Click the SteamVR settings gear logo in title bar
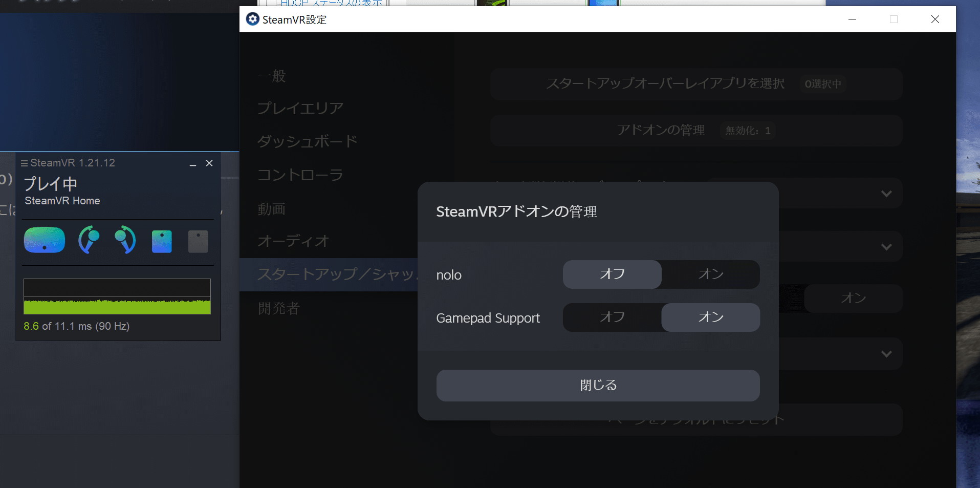This screenshot has height=488, width=980. point(252,19)
